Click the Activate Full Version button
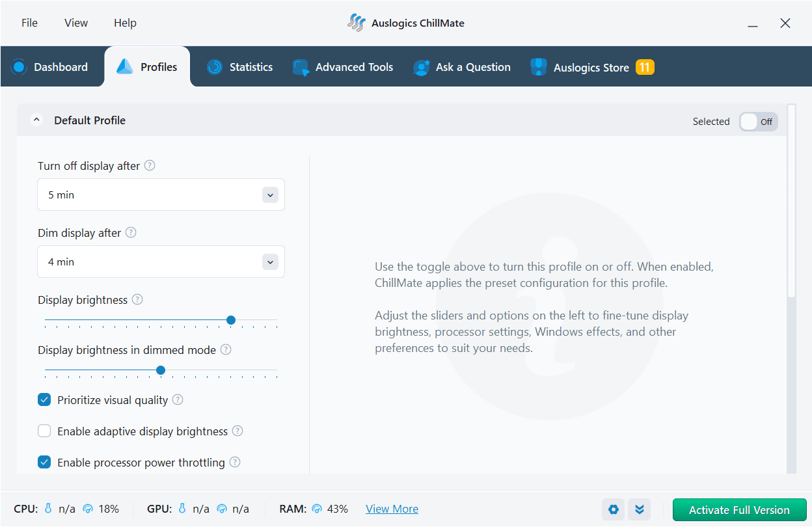This screenshot has height=527, width=812. (x=740, y=510)
